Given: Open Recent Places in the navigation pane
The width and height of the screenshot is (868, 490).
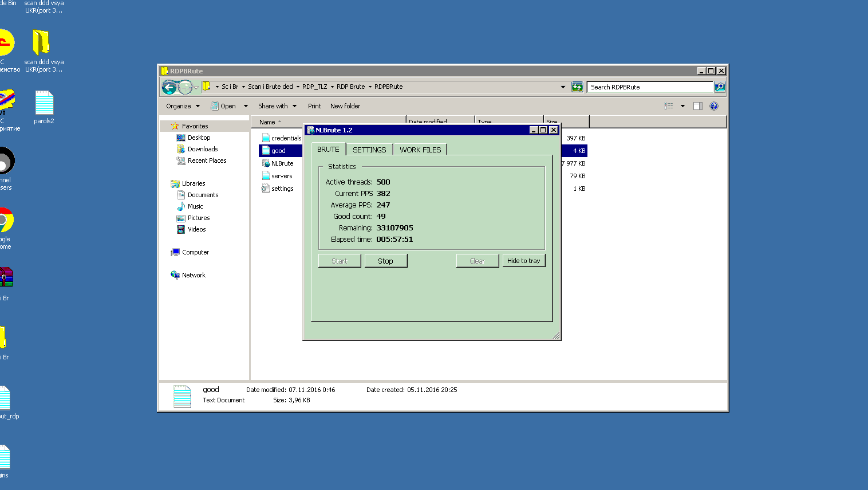Looking at the screenshot, I should point(207,160).
